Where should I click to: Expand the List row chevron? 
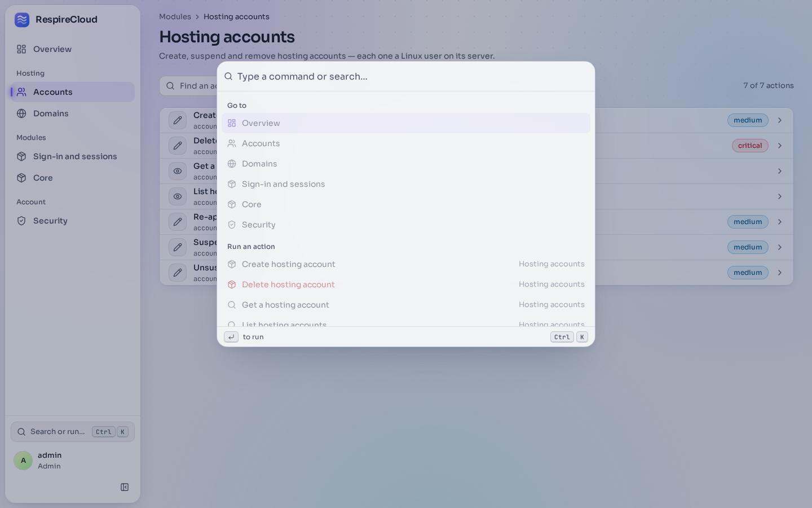(780, 196)
